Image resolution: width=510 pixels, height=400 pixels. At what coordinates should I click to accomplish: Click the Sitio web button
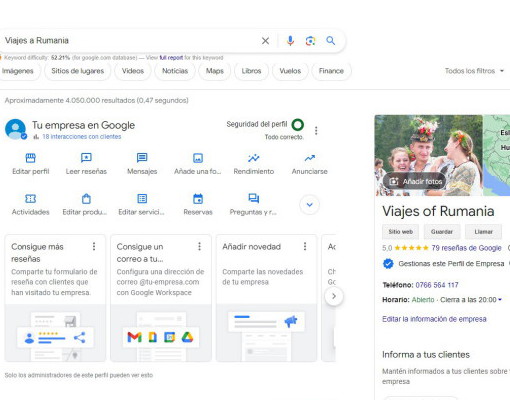pos(401,232)
